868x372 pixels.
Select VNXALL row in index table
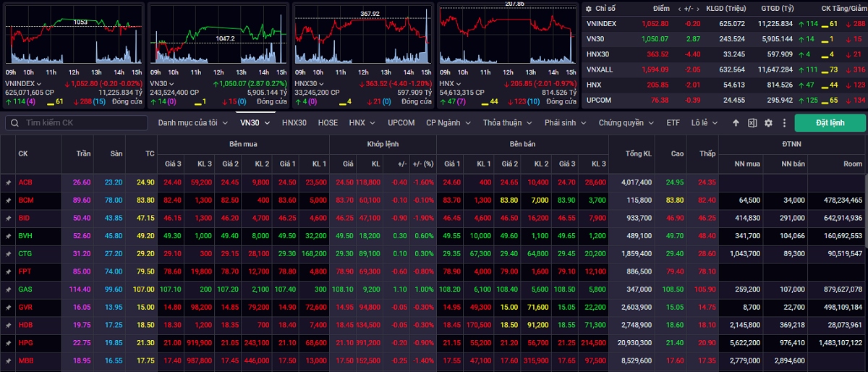(724, 69)
